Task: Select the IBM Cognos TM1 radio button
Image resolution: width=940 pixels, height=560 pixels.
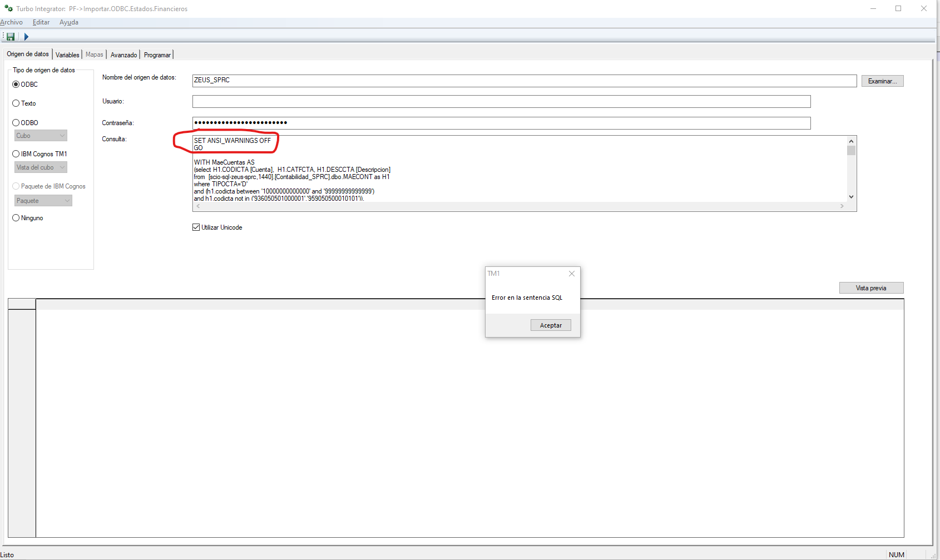Action: [16, 154]
